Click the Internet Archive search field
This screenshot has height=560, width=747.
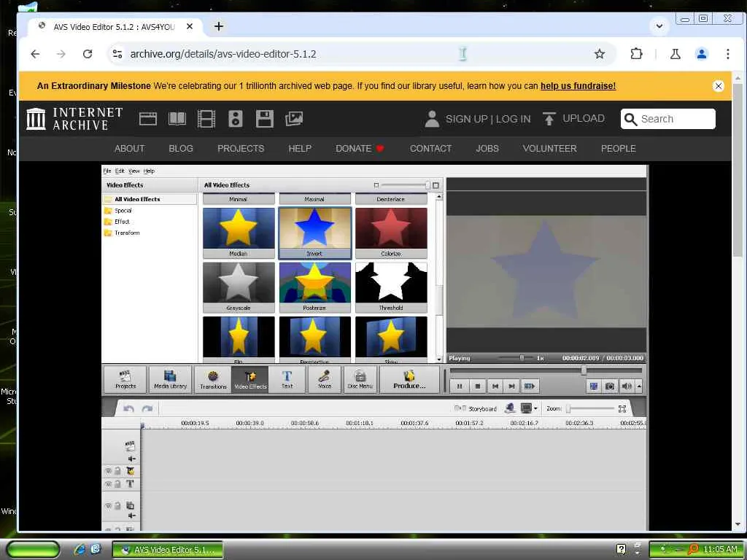coord(668,119)
